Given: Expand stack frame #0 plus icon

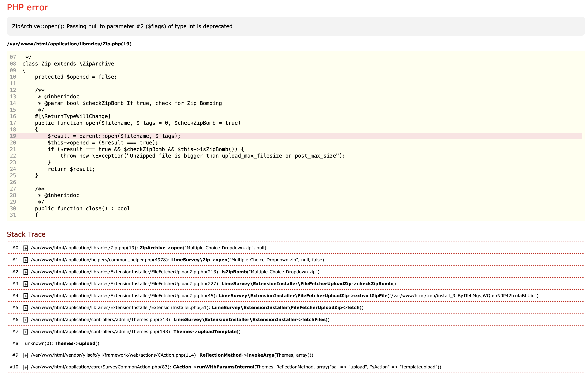Looking at the screenshot, I should pos(25,248).
